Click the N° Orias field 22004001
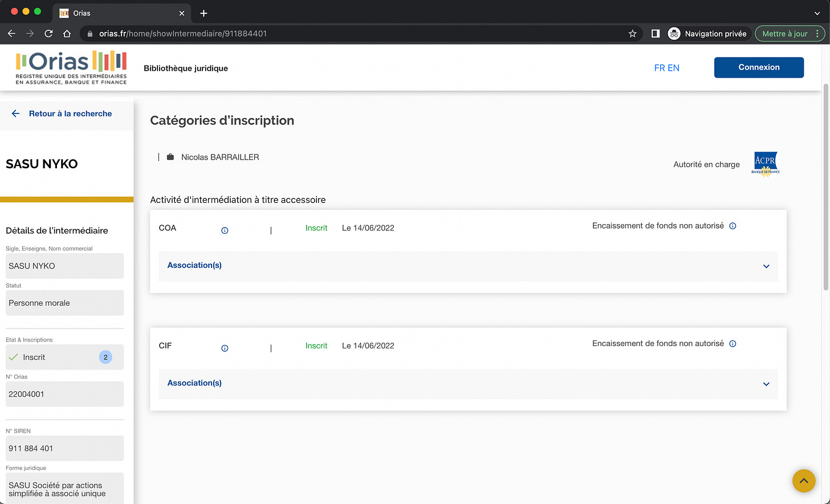This screenshot has width=830, height=504. [64, 394]
